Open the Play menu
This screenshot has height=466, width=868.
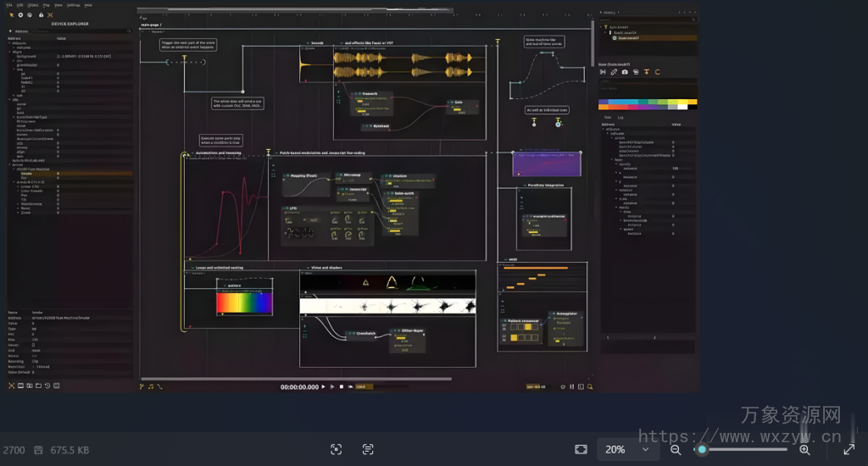[x=46, y=5]
